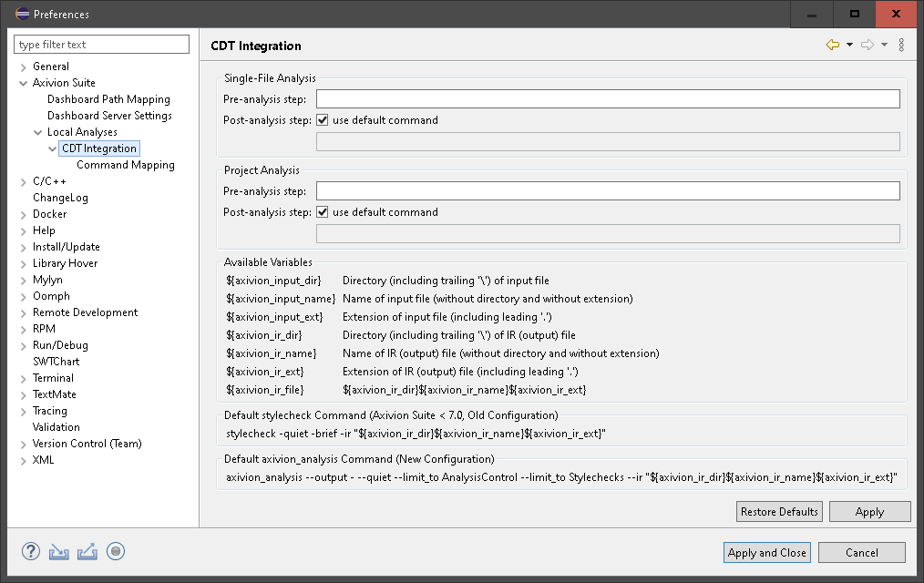Click the Restore Defaults button
The height and width of the screenshot is (583, 924).
(779, 512)
